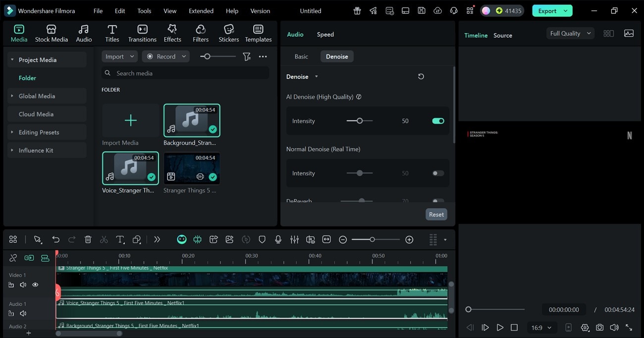644x338 pixels.
Task: Open the Full Quality playback dropdown
Action: tap(569, 33)
